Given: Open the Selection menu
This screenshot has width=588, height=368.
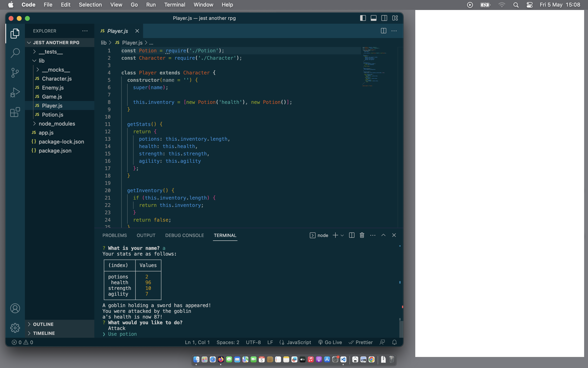Looking at the screenshot, I should (90, 5).
